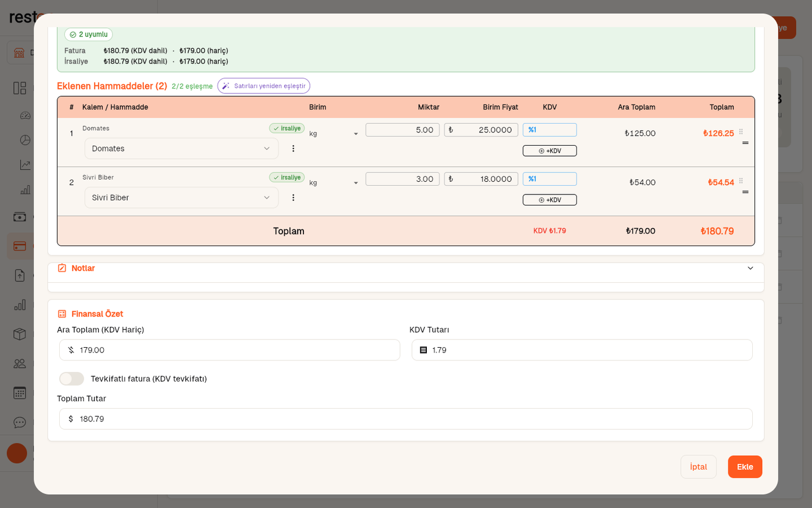
Task: Click the crossed-out currency icon in Ara Toplam field
Action: pyautogui.click(x=71, y=350)
